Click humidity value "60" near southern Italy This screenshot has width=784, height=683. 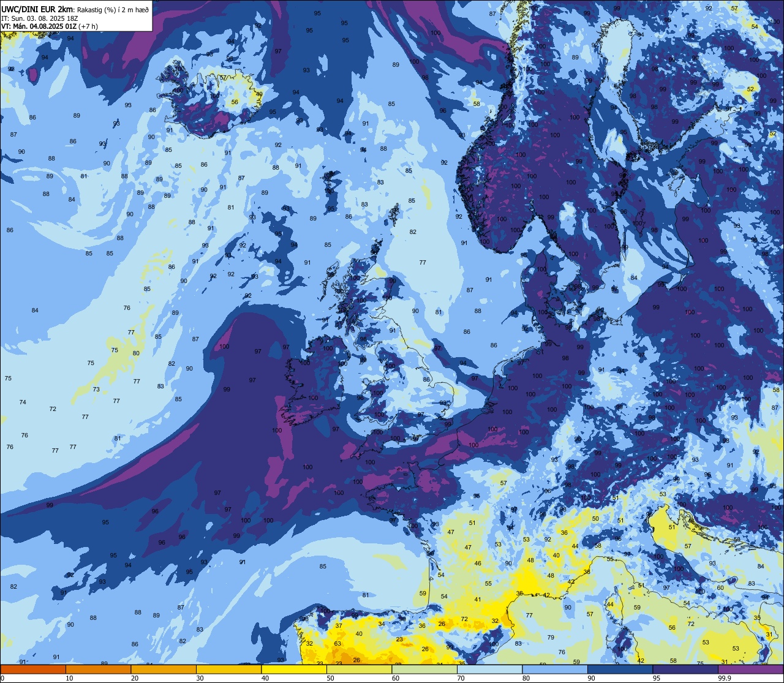(720, 587)
